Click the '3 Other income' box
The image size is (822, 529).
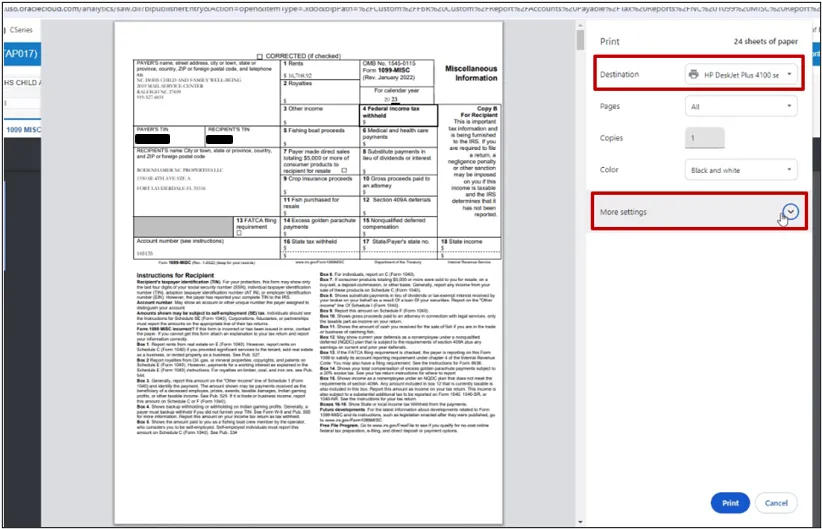[320, 115]
